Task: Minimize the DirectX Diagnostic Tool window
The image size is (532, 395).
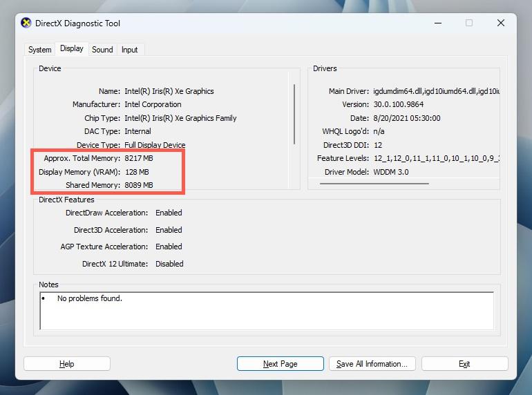Action: pos(437,23)
